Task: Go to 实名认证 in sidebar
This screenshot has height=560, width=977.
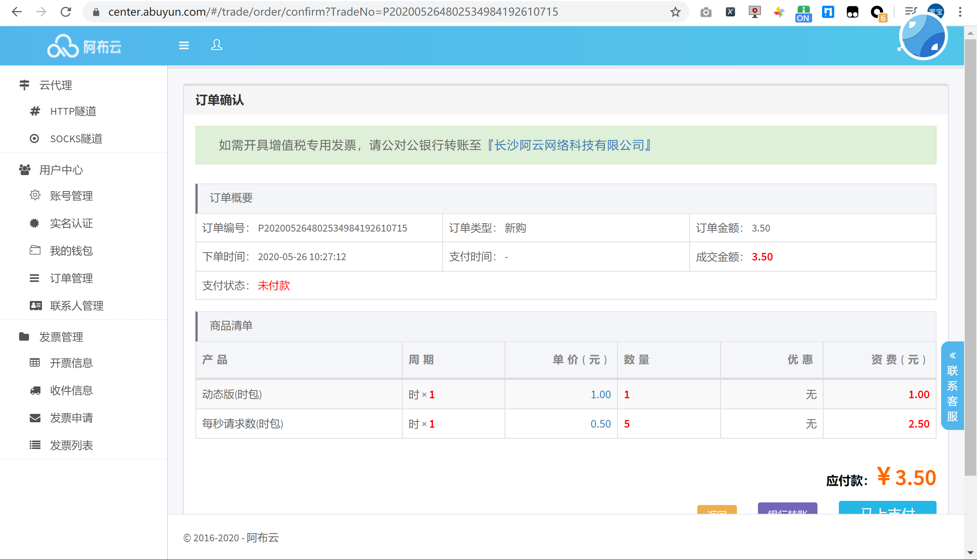Action: point(71,223)
